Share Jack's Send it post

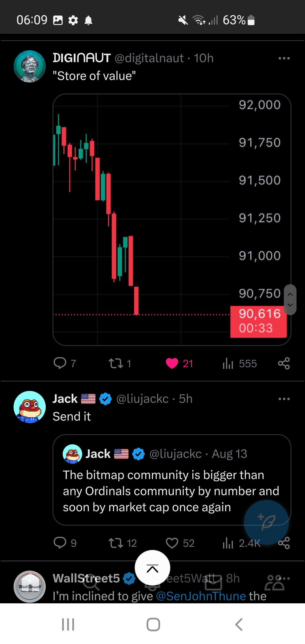[284, 543]
